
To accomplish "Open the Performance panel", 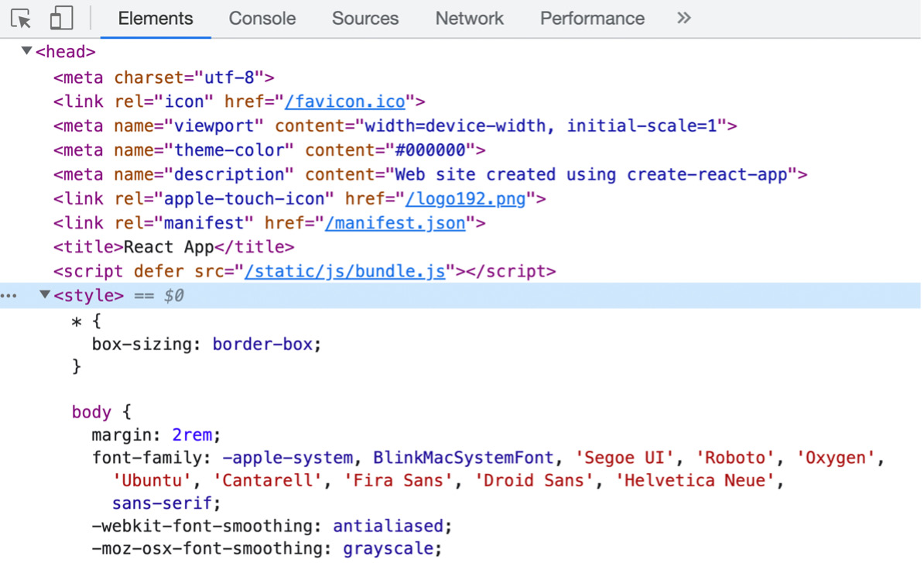I will [x=592, y=18].
